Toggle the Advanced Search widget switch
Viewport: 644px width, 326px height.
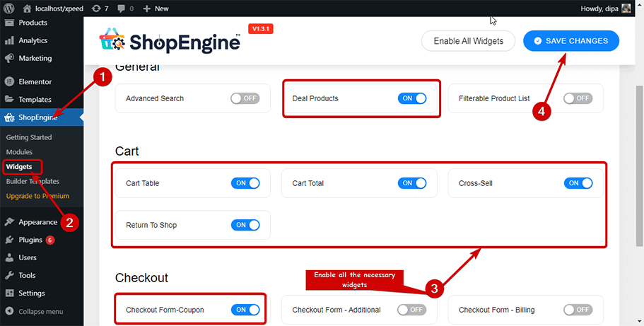245,98
